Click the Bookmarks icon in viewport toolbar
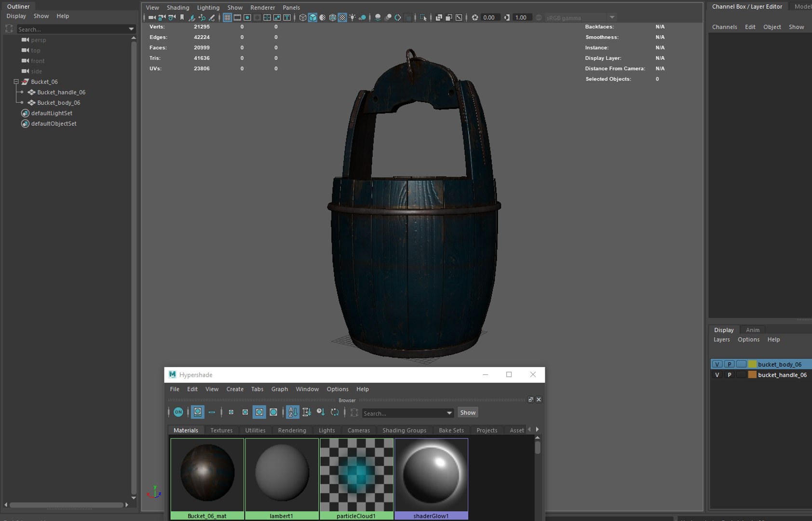812x521 pixels. click(182, 17)
